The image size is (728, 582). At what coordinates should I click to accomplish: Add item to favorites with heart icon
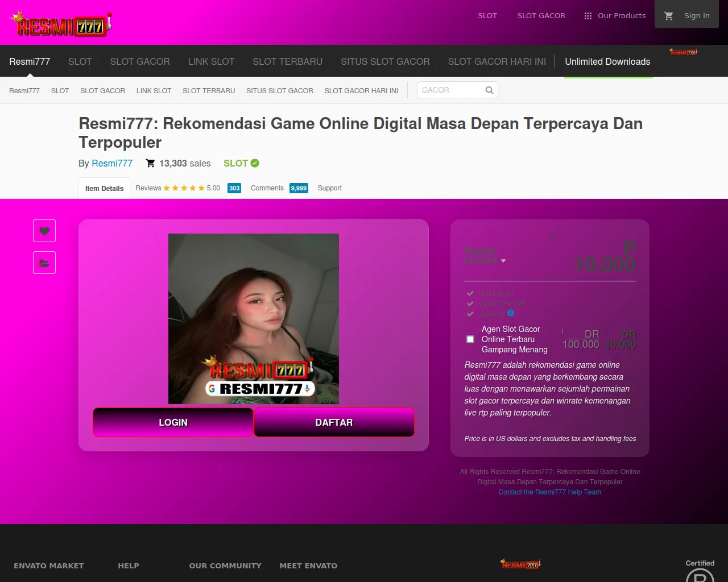point(44,231)
